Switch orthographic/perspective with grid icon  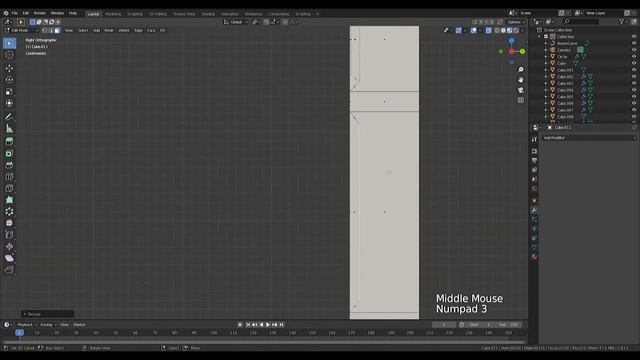click(520, 100)
